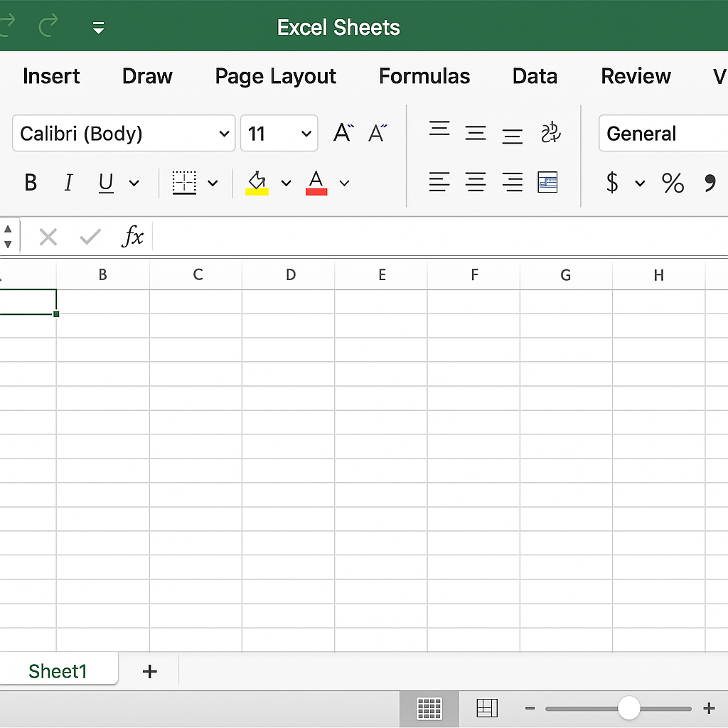Select column E header
Screen dimensions: 728x728
coord(381,275)
